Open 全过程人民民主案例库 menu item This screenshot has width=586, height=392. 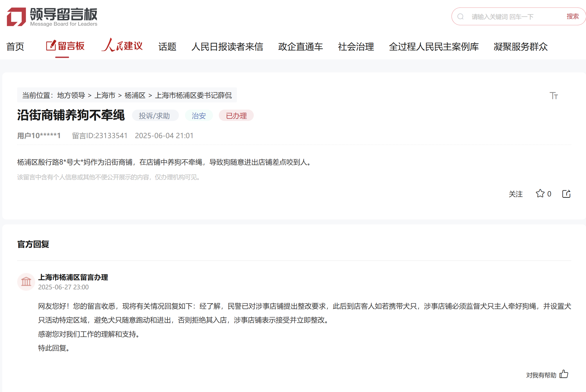[x=434, y=47]
